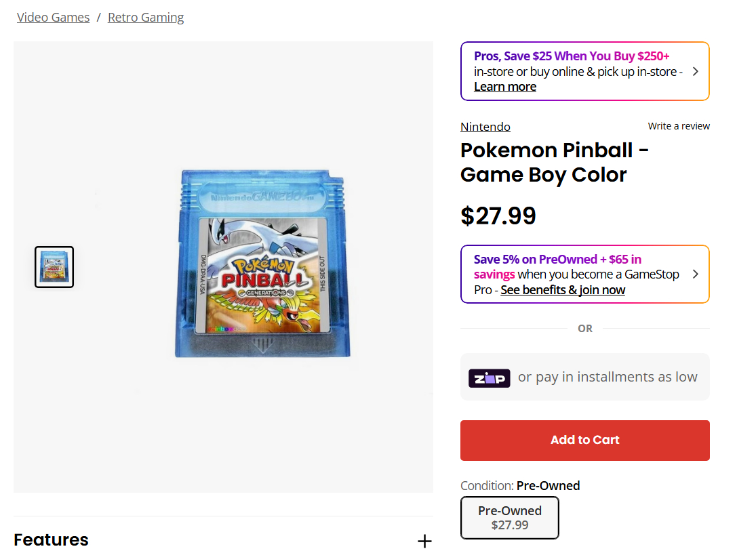Click the Features heading
The width and height of the screenshot is (756, 551).
[x=52, y=539]
